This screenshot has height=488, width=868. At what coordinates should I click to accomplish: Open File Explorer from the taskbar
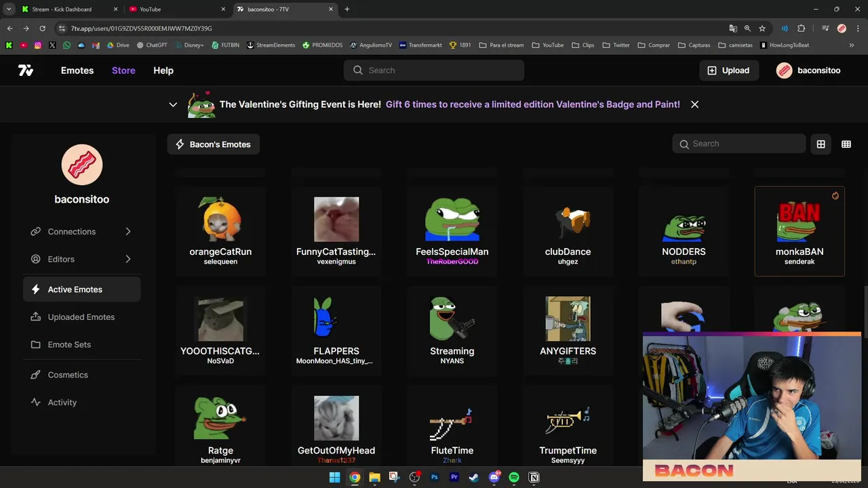[374, 478]
